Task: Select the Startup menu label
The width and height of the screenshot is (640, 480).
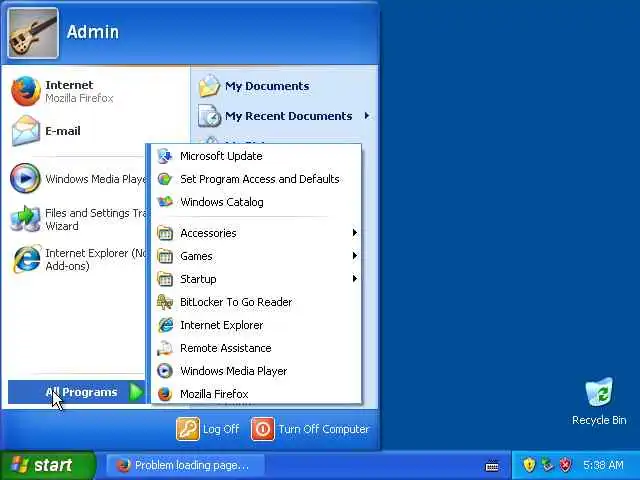Action: coord(198,279)
